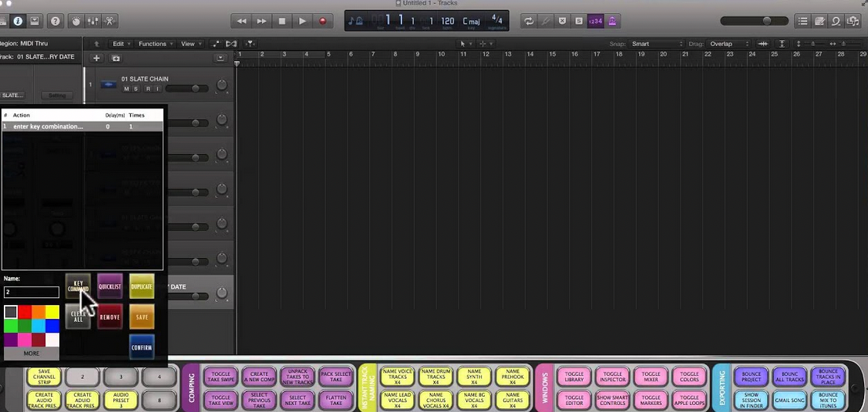Open the global tracks dropdown button

(220, 58)
